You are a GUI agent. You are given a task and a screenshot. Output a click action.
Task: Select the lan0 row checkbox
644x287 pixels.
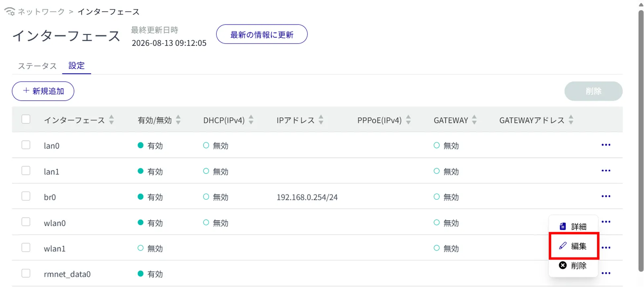[26, 145]
